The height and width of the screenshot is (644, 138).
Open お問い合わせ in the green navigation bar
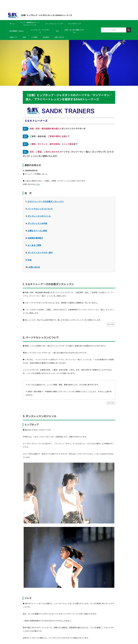59,37
